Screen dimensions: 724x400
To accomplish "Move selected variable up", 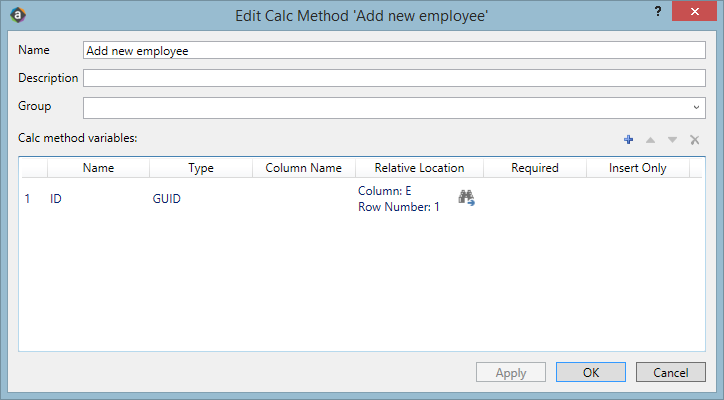I will 650,140.
